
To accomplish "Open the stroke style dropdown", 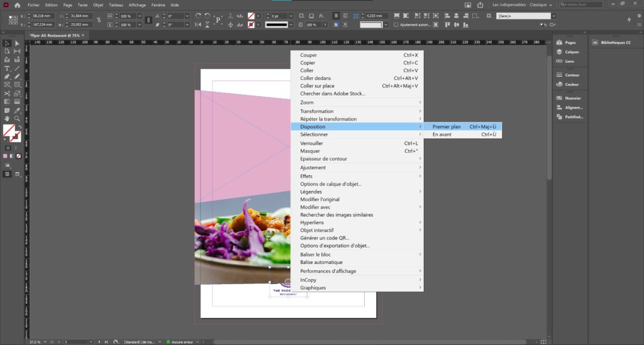I will (291, 25).
